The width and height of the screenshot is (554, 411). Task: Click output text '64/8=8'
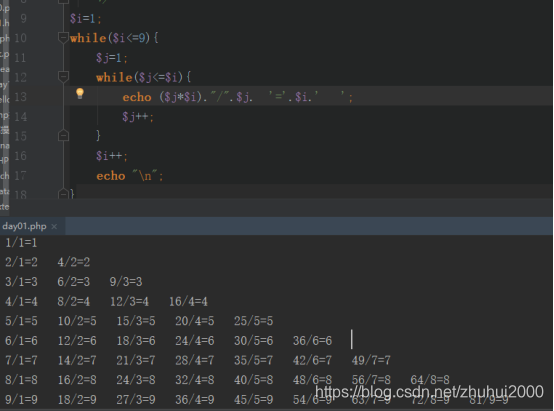pos(430,380)
